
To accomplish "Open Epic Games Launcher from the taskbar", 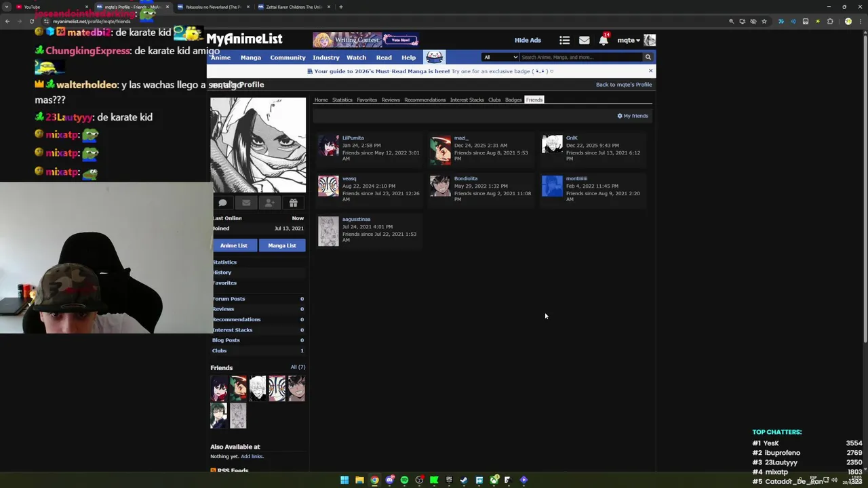I will pos(449,480).
